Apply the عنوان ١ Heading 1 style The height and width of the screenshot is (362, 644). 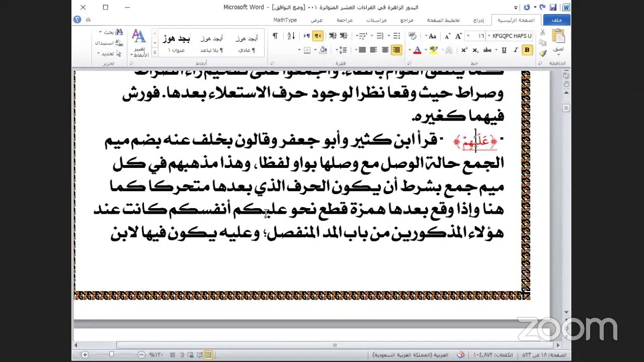[176, 44]
